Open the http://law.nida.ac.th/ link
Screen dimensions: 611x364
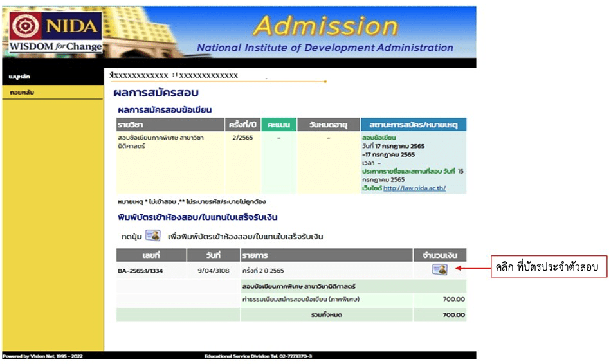pos(414,188)
